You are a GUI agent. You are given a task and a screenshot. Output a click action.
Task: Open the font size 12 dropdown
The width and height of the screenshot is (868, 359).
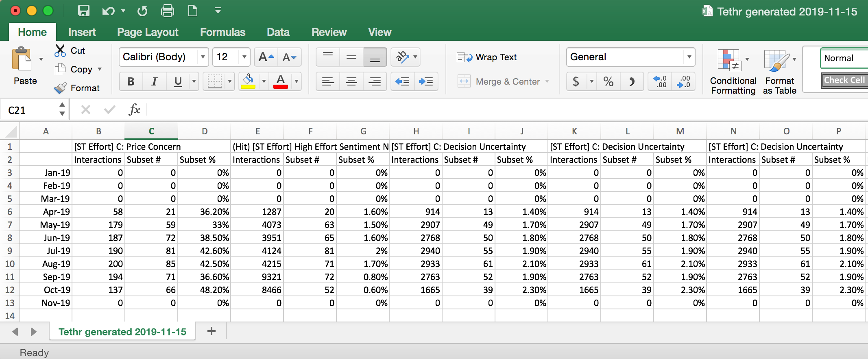pyautogui.click(x=244, y=57)
